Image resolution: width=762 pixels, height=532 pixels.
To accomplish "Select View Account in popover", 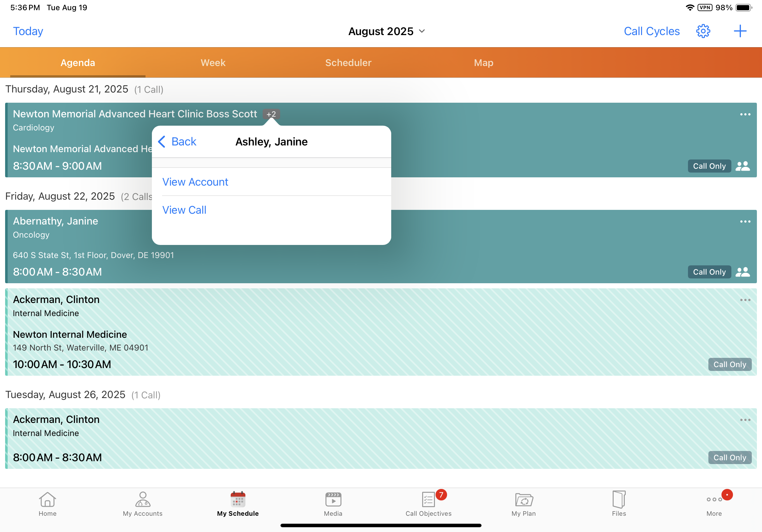I will [x=195, y=182].
